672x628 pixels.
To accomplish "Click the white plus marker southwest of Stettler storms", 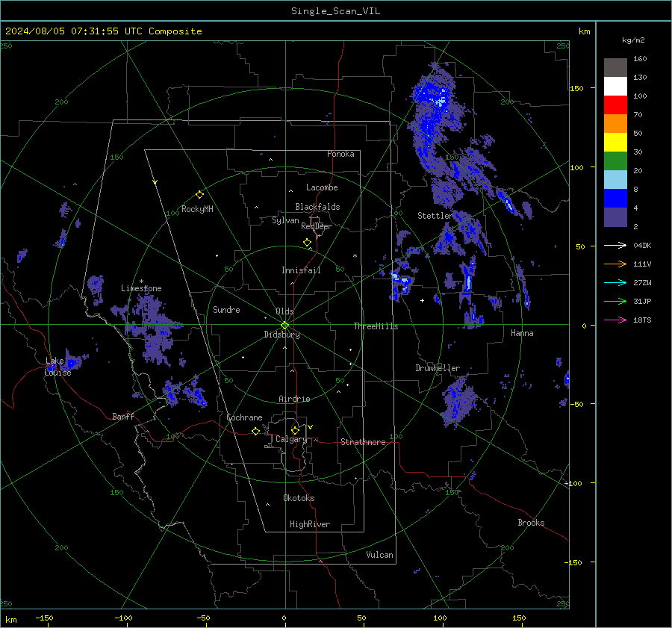I will (x=422, y=300).
